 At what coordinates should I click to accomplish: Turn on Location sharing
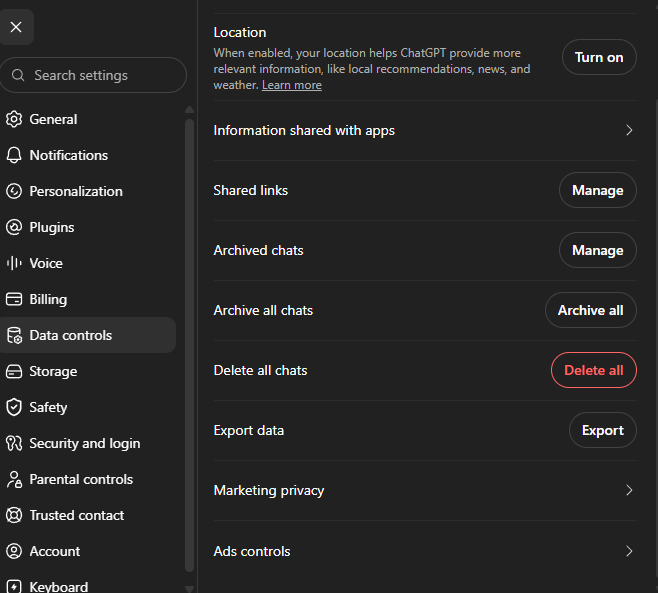[x=599, y=57]
